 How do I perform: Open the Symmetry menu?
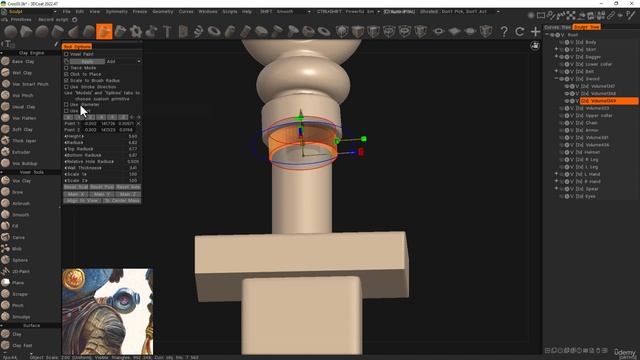coord(117,12)
